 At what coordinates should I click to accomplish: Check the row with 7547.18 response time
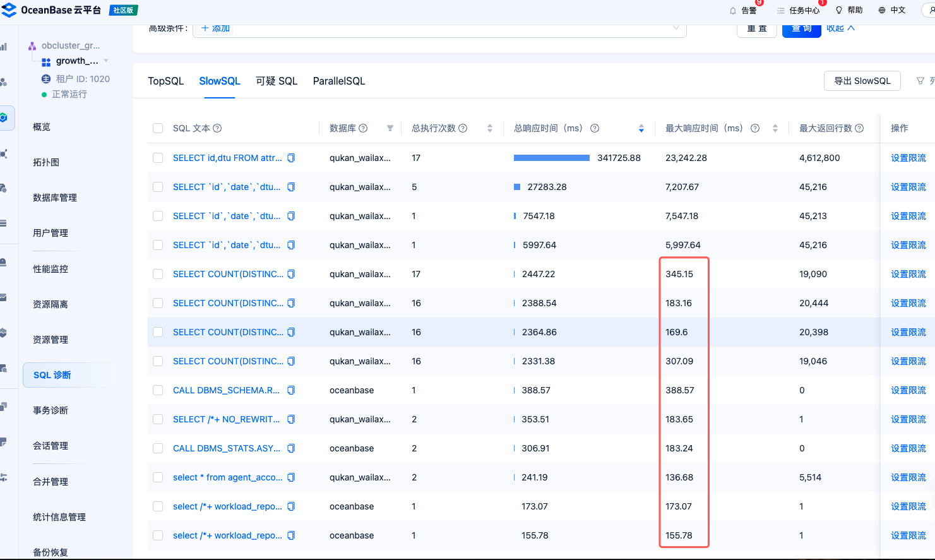click(x=158, y=216)
